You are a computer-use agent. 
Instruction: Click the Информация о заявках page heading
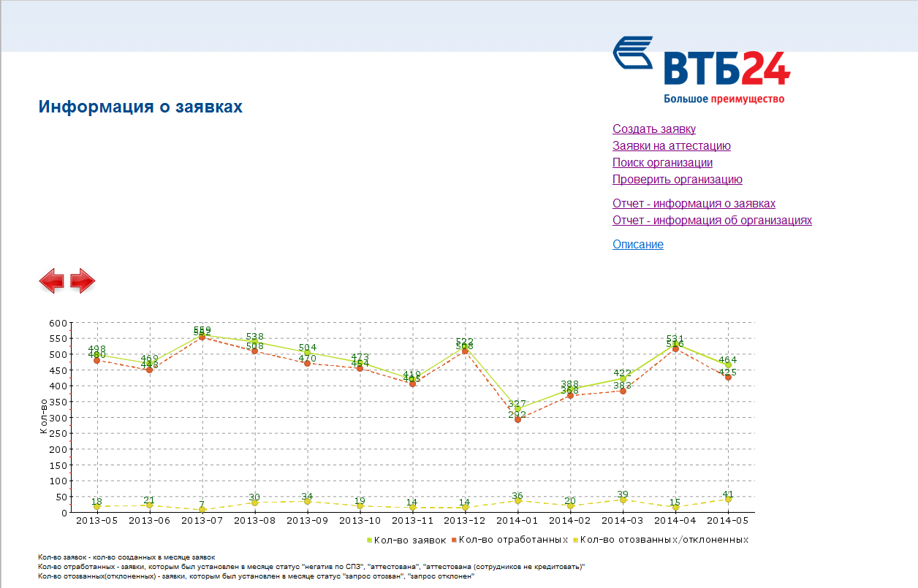[x=140, y=107]
